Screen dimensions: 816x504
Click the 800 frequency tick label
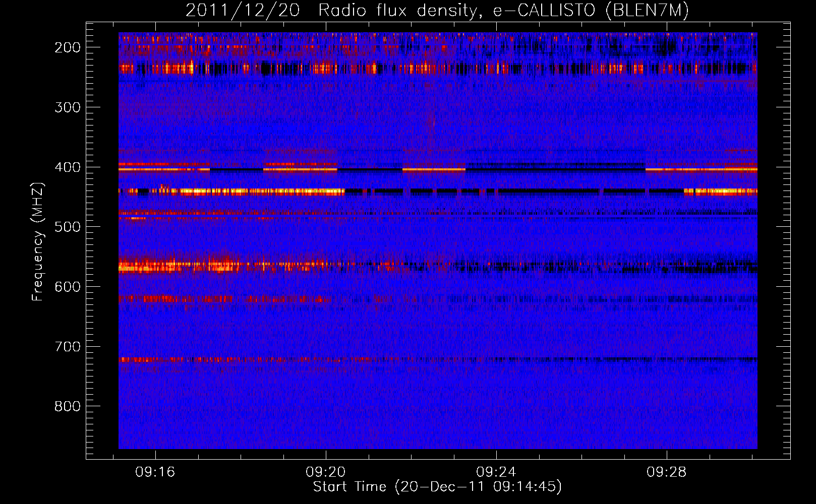pos(68,406)
